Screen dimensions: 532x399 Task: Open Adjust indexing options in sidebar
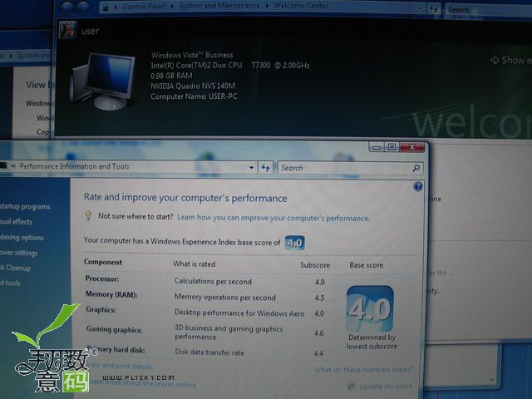(22, 237)
